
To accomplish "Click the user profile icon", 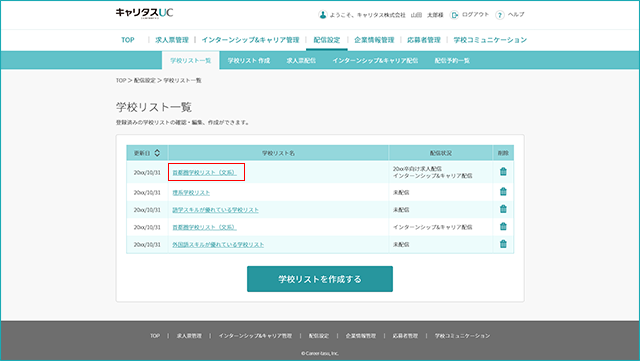I will (x=322, y=15).
